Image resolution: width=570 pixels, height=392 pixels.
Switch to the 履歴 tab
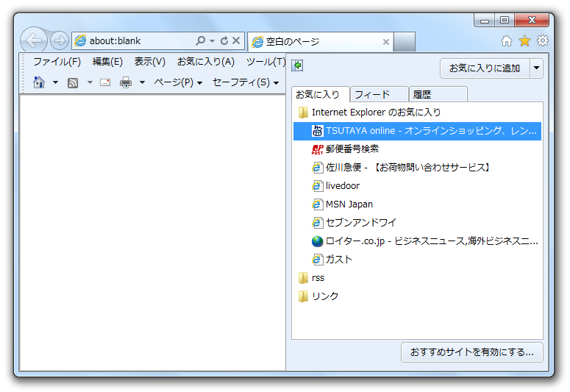tap(438, 95)
